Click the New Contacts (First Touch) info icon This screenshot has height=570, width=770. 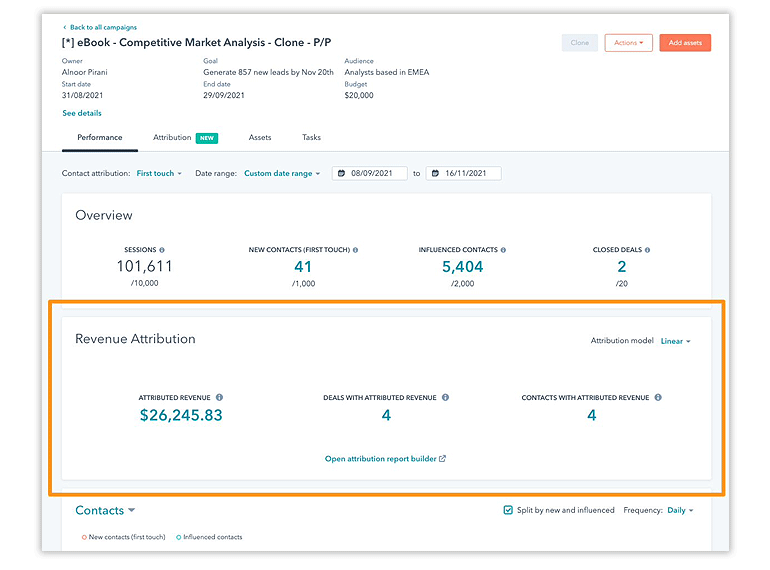pos(356,250)
